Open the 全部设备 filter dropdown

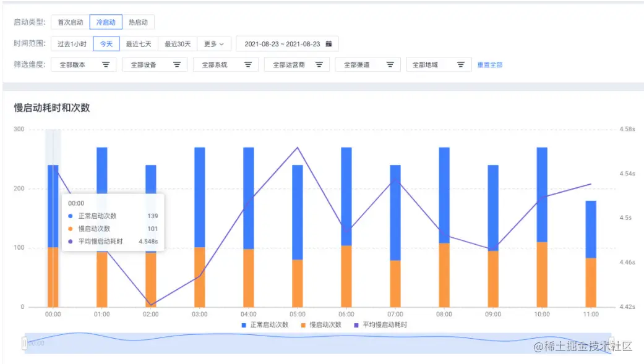click(x=155, y=64)
